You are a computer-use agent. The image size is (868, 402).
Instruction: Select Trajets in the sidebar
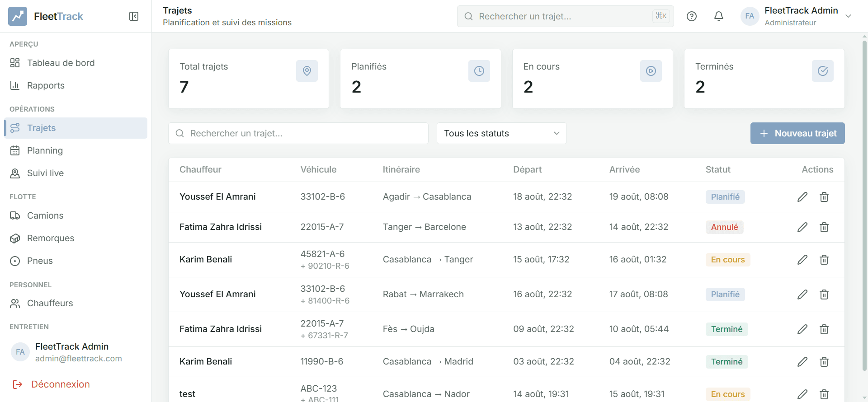[x=75, y=128]
